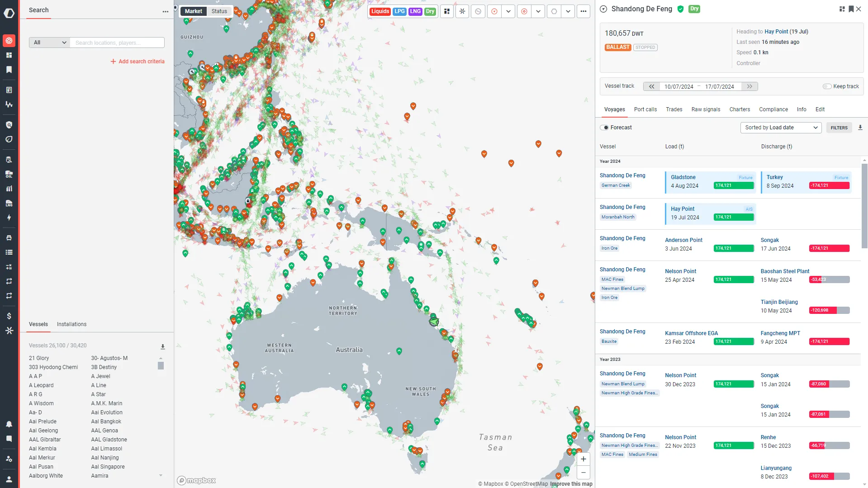Step vessel track dates forward
Screen dimensions: 868x488
[x=749, y=86]
